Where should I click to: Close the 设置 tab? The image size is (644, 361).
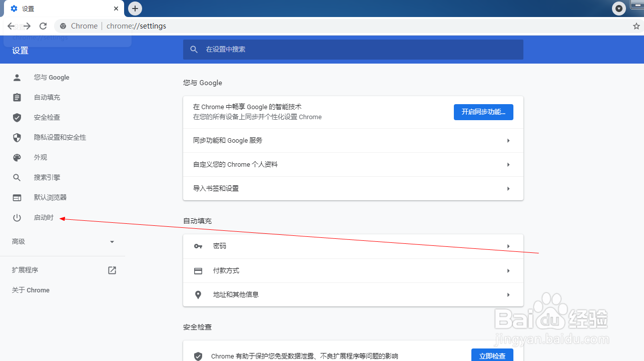pos(116,9)
